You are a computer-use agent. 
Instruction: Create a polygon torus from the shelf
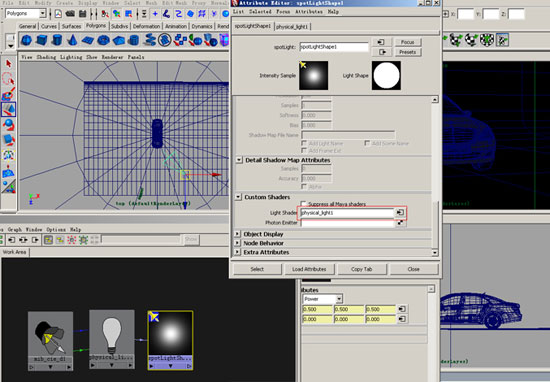103,40
